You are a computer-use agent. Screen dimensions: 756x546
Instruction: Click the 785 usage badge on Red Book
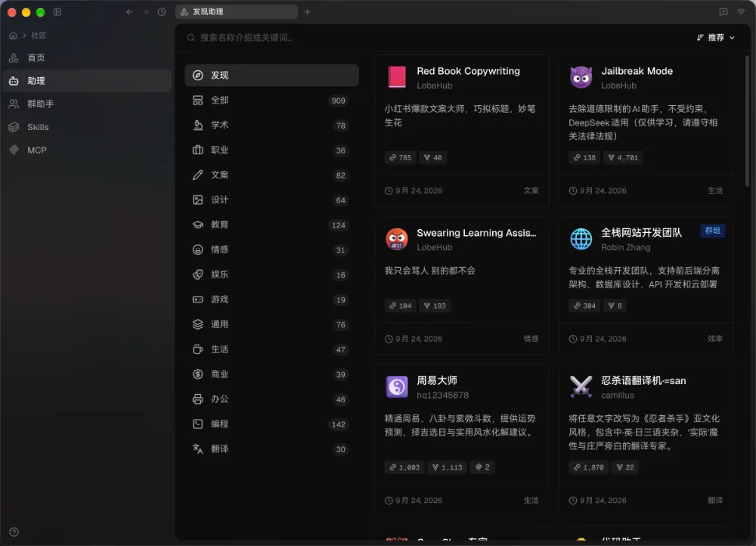pos(400,158)
